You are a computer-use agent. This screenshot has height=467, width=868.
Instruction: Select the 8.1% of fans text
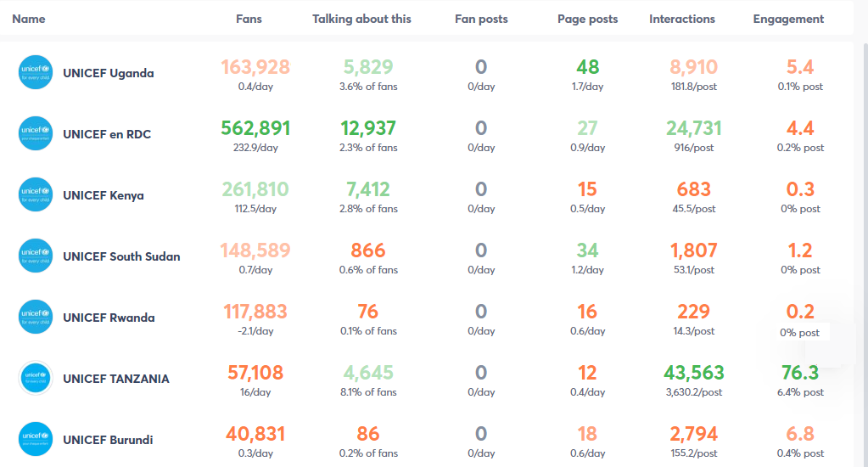pyautogui.click(x=368, y=392)
